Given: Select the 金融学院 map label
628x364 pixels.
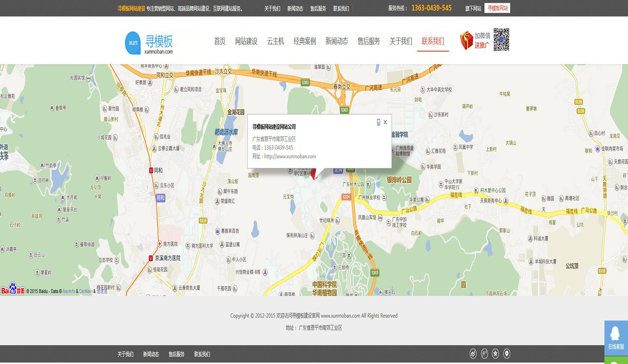Looking at the screenshot, I should point(400,135).
